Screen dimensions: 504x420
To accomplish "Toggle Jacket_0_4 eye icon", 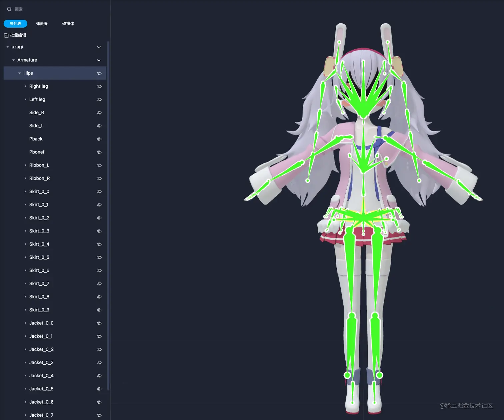I will 99,376.
